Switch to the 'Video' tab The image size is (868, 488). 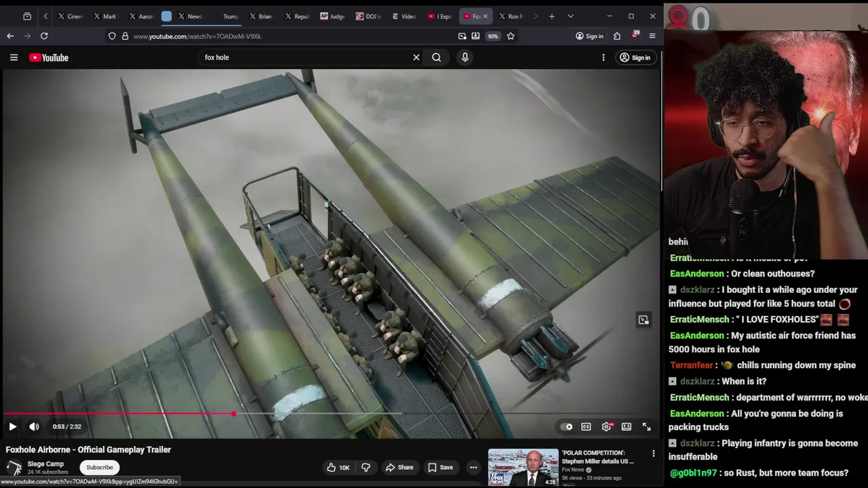tap(404, 16)
